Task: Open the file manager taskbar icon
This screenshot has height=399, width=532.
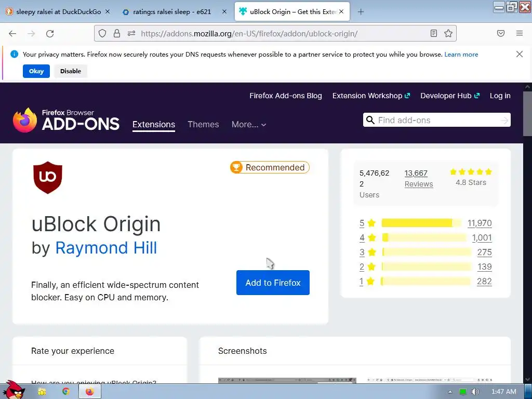Action: point(42,392)
